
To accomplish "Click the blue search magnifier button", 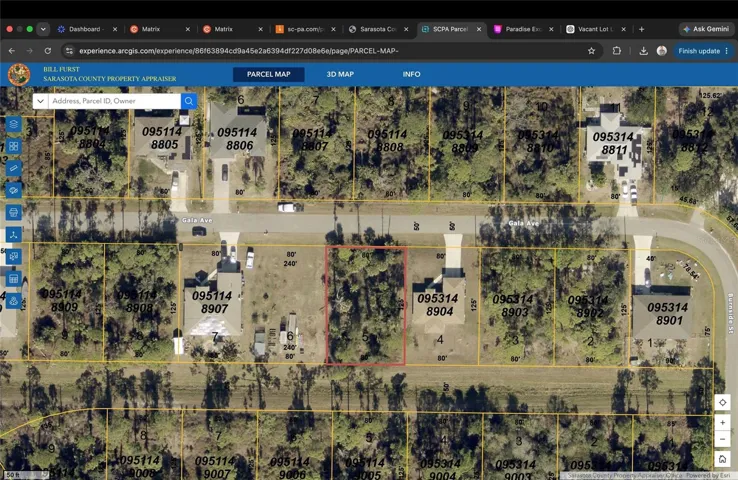I will point(189,101).
